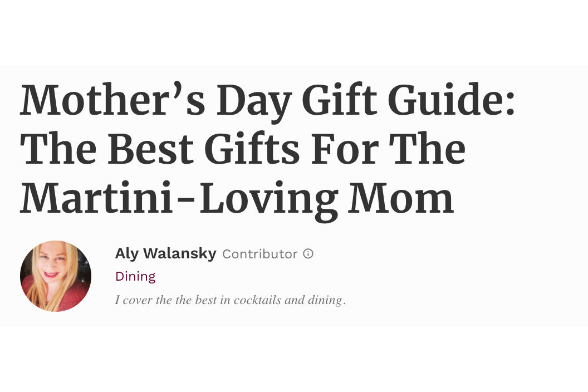The image size is (588, 392).
Task: Open the Aly Walansky author link
Action: tap(165, 254)
